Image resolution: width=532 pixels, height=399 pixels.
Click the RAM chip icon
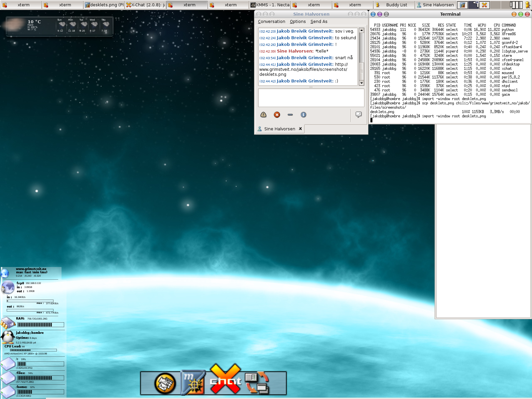8,323
